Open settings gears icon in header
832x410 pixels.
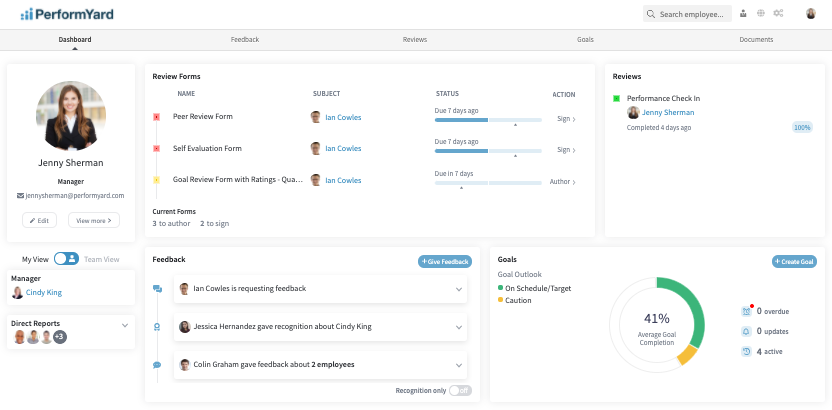click(x=778, y=14)
